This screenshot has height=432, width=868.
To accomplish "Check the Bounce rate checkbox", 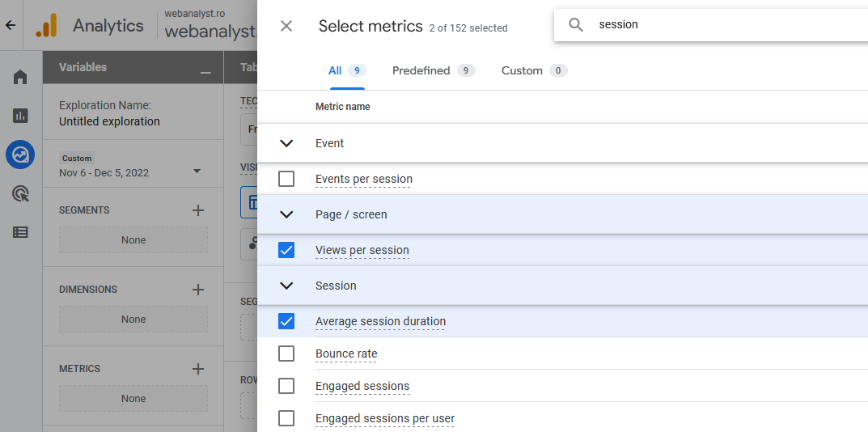I will pyautogui.click(x=286, y=354).
